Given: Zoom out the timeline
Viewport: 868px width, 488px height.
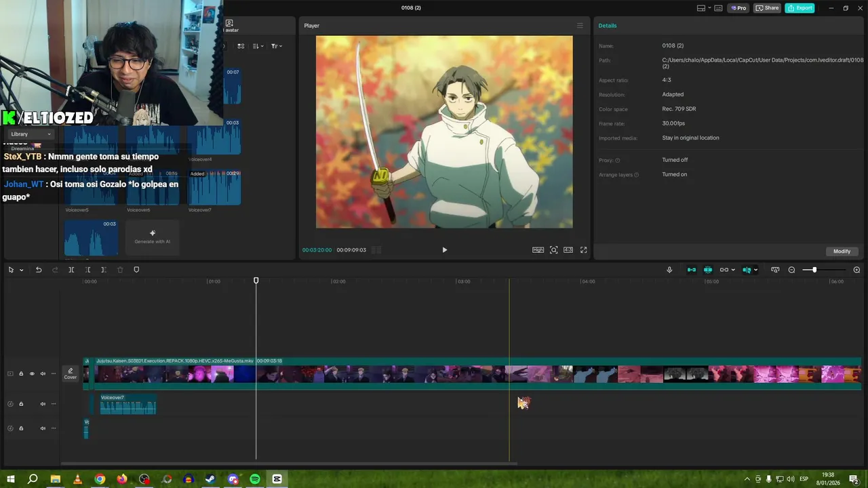Looking at the screenshot, I should [x=791, y=270].
